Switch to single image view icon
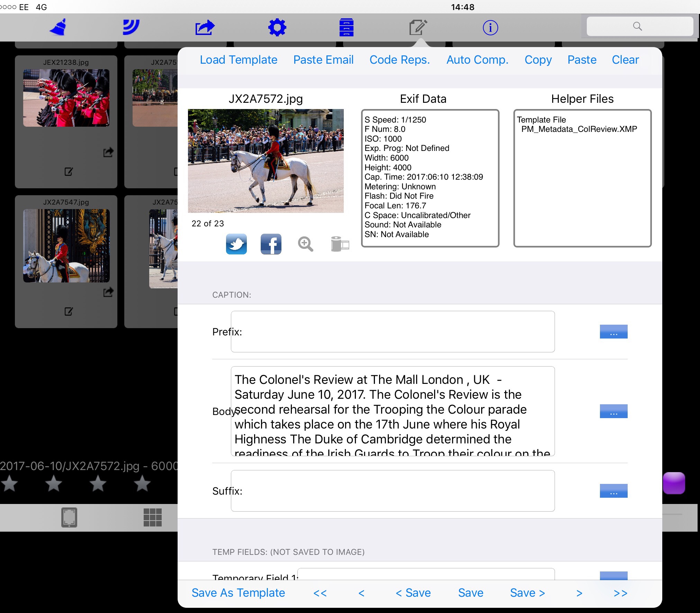 [69, 517]
